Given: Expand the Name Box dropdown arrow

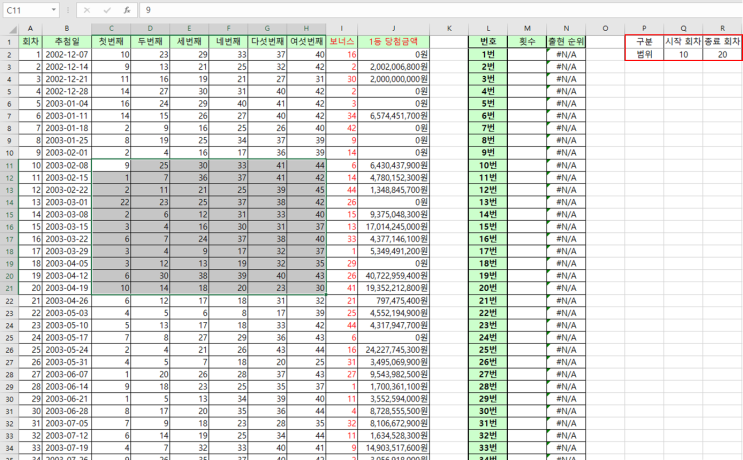Looking at the screenshot, I should [x=54, y=10].
